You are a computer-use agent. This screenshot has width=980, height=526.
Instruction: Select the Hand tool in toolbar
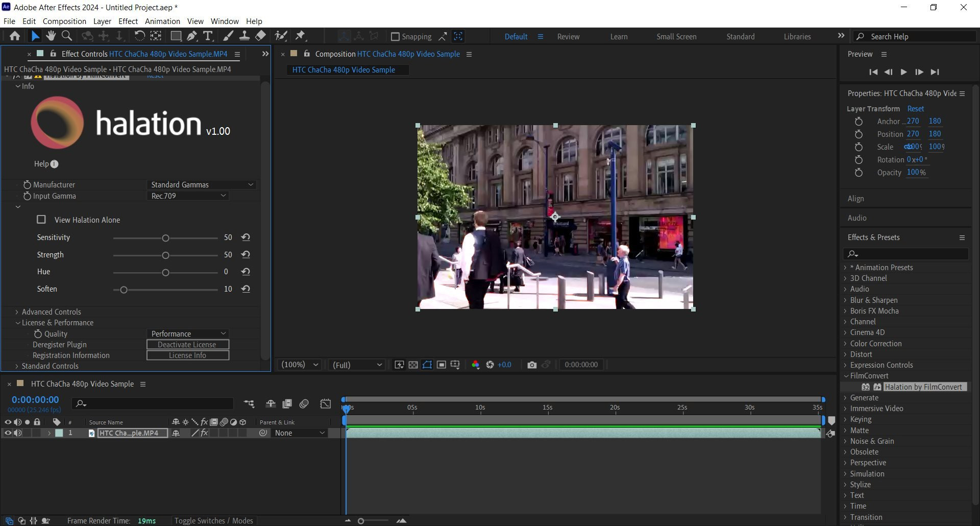coord(51,36)
